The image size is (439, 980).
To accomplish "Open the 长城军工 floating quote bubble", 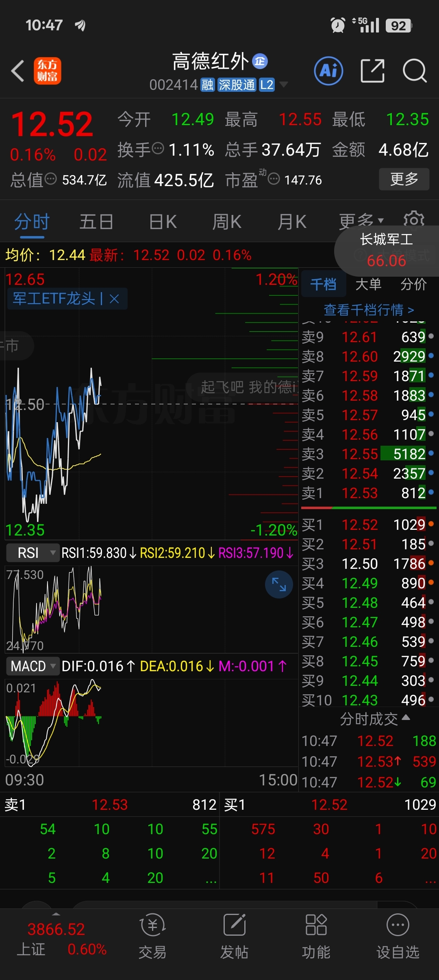I will (387, 250).
